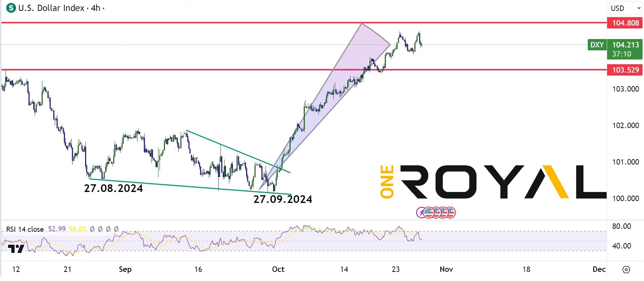Select the 103.529 price level label
644x281 pixels.
[x=625, y=70]
